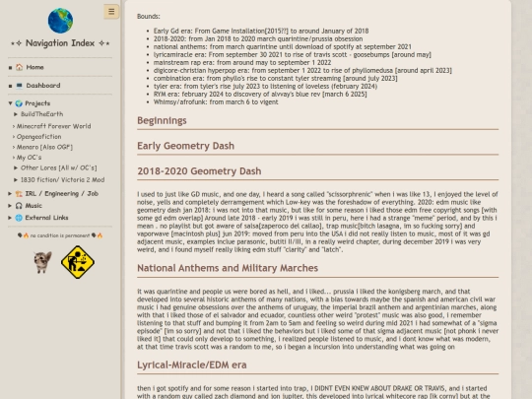Select the BuildTheEarth tree label
Screen dimensions: 532x399
coord(41,114)
